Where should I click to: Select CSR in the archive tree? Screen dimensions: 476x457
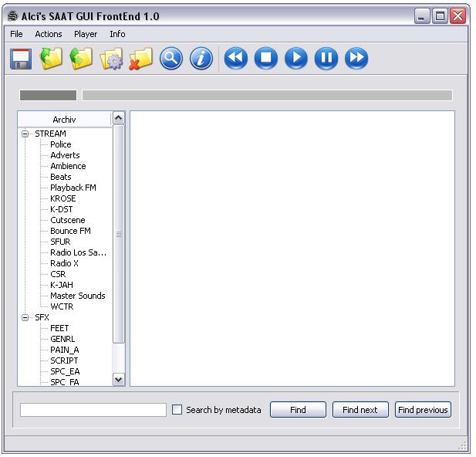58,274
